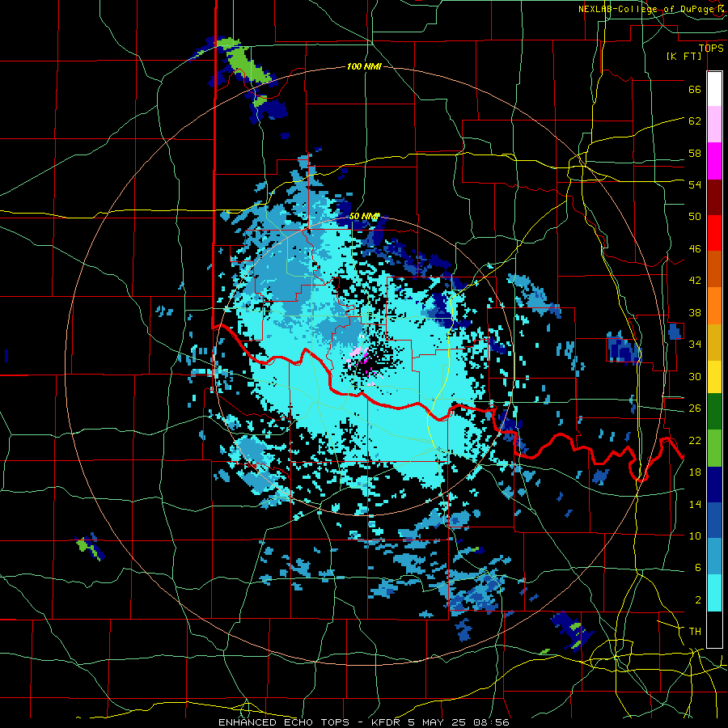Viewport: 728px width, 728px height.
Task: Click the magenta 58 kft legend swatch
Action: click(x=714, y=161)
